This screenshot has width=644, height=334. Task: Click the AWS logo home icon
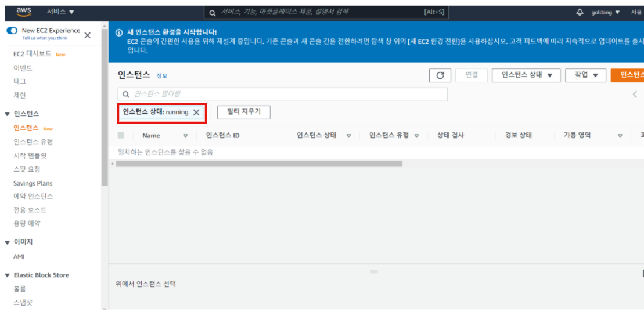pos(23,12)
